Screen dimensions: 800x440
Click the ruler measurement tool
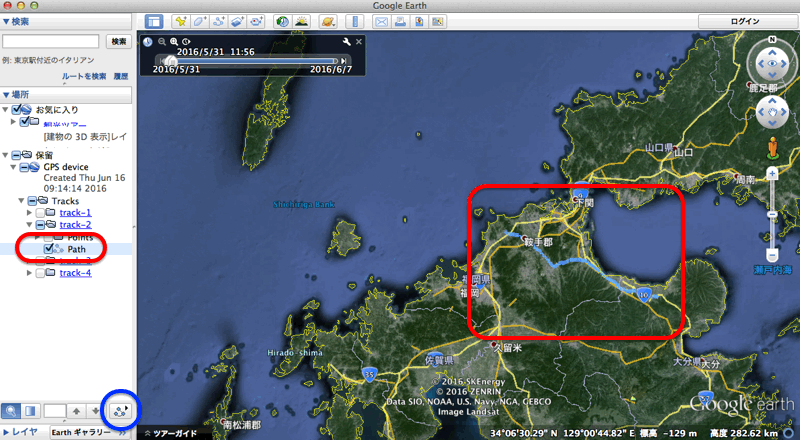coord(354,21)
